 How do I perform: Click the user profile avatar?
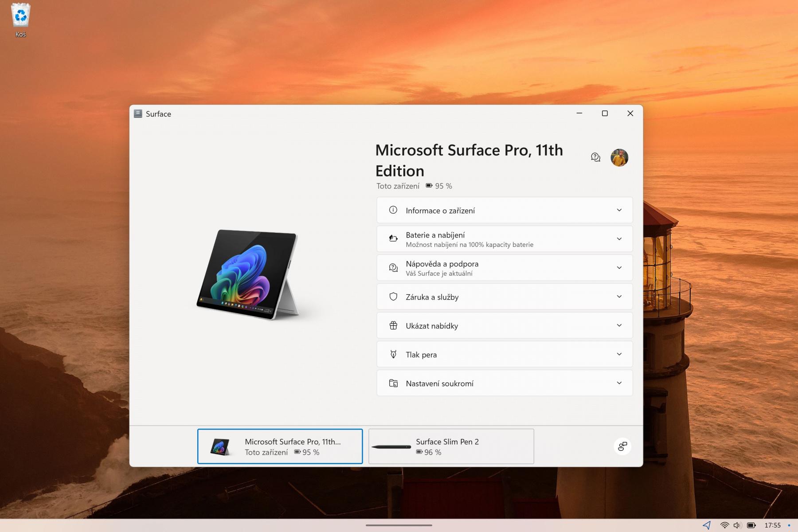coord(619,157)
